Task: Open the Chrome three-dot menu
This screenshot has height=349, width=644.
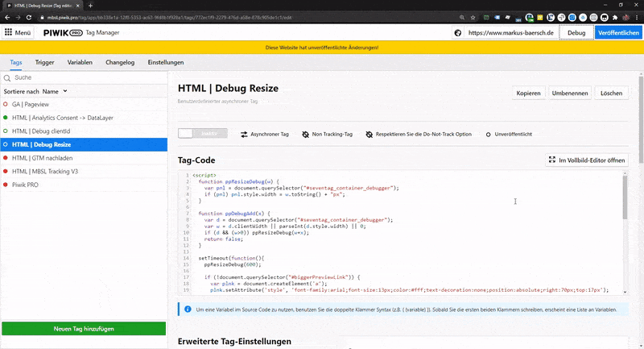Action: (x=637, y=18)
